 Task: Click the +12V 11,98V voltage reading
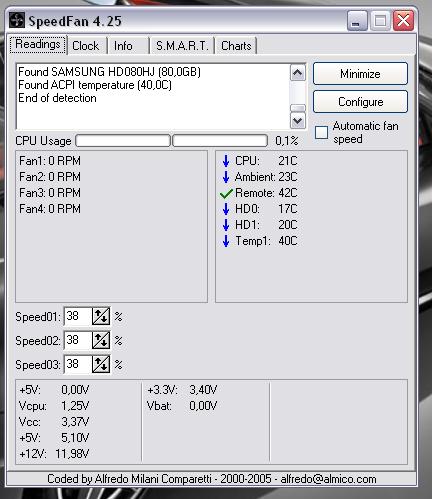tap(54, 454)
